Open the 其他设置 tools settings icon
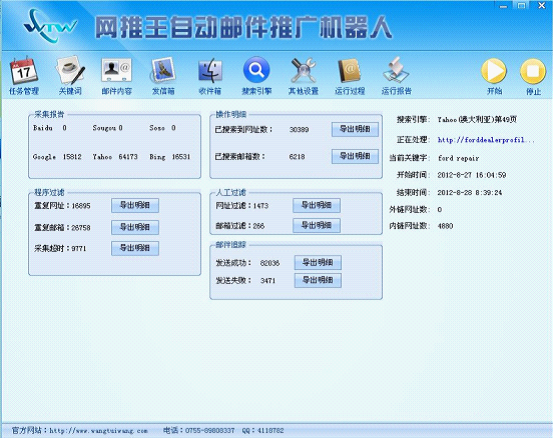This screenshot has width=553, height=439. tap(303, 71)
